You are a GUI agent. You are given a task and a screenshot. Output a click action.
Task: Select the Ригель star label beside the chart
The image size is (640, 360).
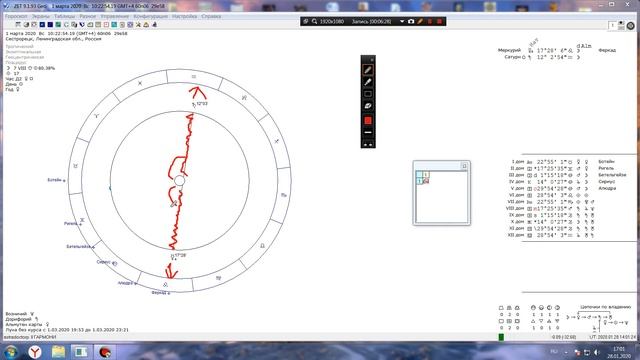coord(71,223)
